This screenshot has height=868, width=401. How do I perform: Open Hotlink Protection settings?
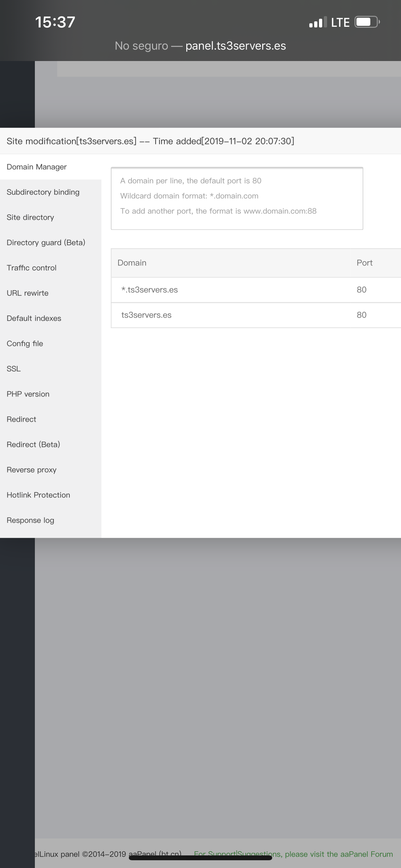coord(38,495)
